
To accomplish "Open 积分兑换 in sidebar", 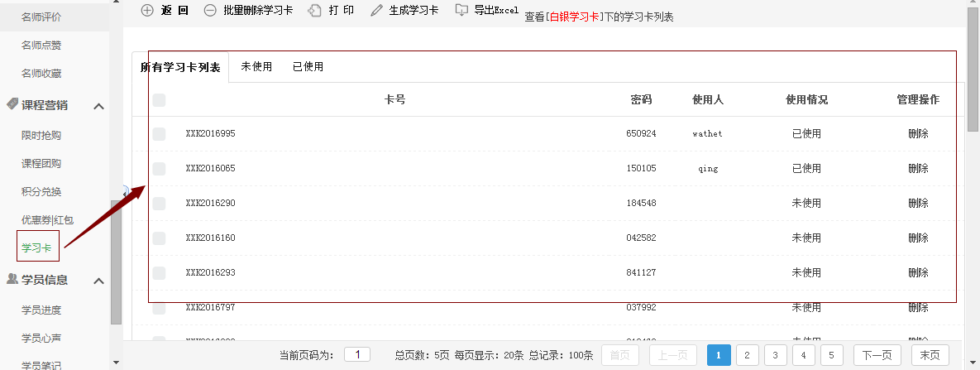I will [x=41, y=191].
